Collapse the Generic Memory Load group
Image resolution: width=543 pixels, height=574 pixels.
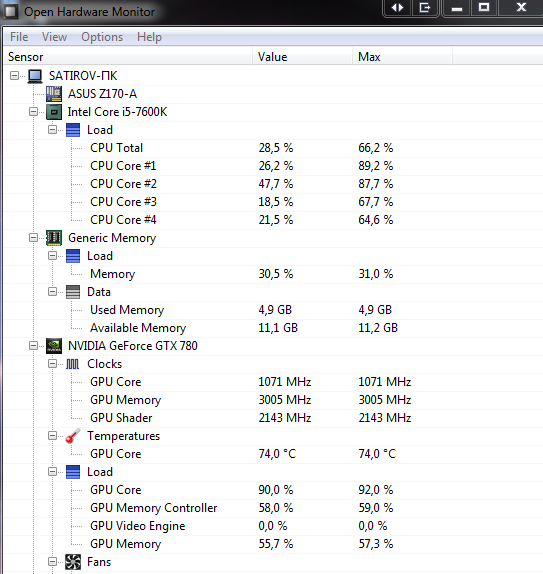click(52, 256)
